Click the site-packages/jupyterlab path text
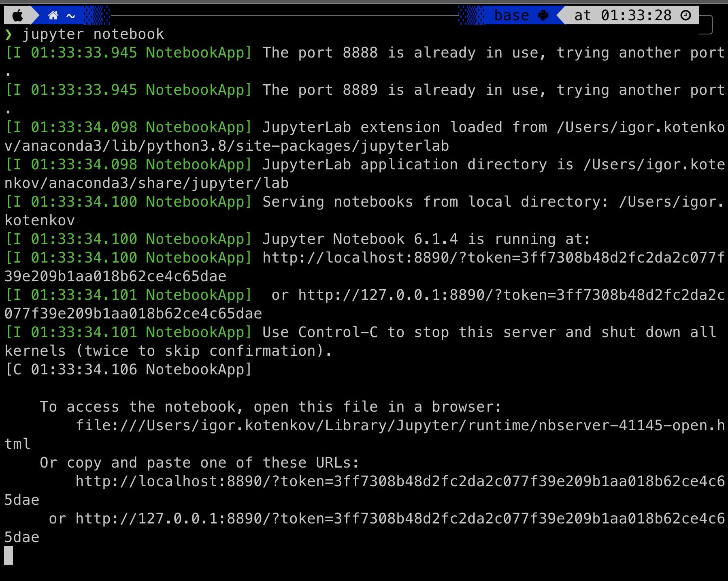Image resolution: width=728 pixels, height=581 pixels. tap(342, 146)
